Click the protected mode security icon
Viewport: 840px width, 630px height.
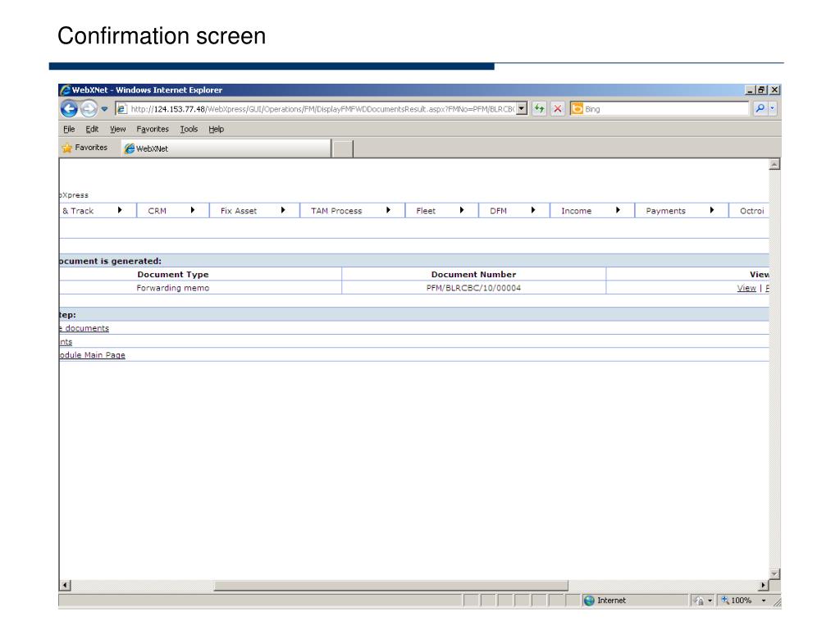tap(699, 600)
